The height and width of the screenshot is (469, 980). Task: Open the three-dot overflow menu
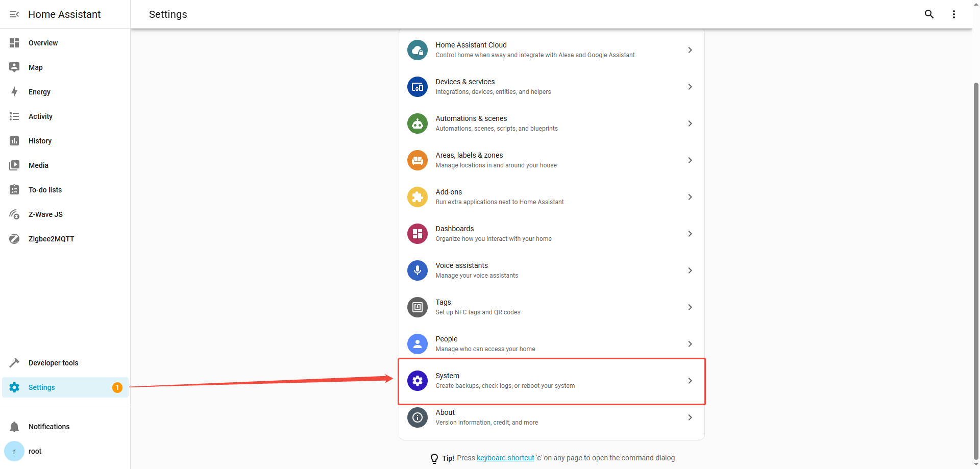click(x=953, y=14)
